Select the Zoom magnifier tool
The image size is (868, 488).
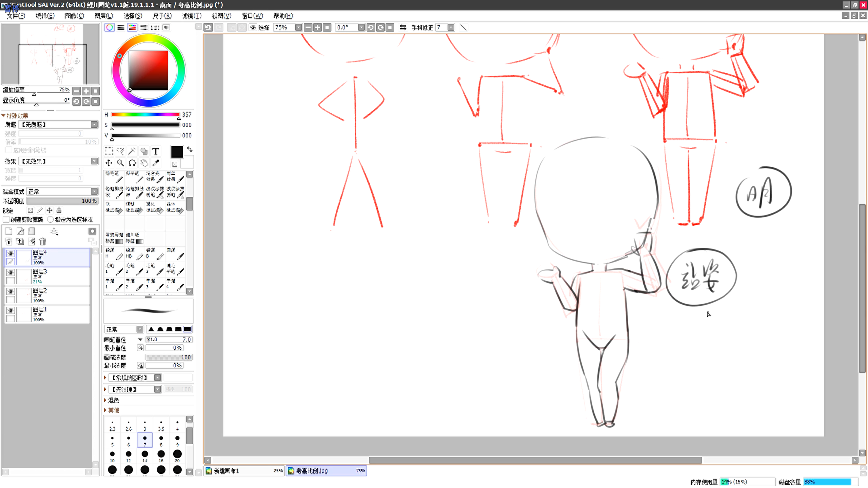120,163
